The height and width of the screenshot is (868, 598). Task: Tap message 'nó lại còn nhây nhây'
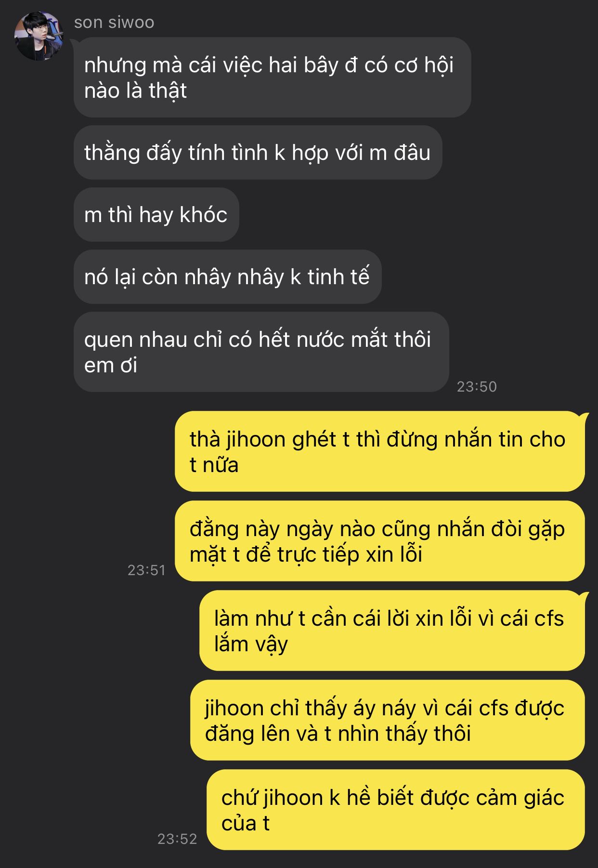pos(227,277)
